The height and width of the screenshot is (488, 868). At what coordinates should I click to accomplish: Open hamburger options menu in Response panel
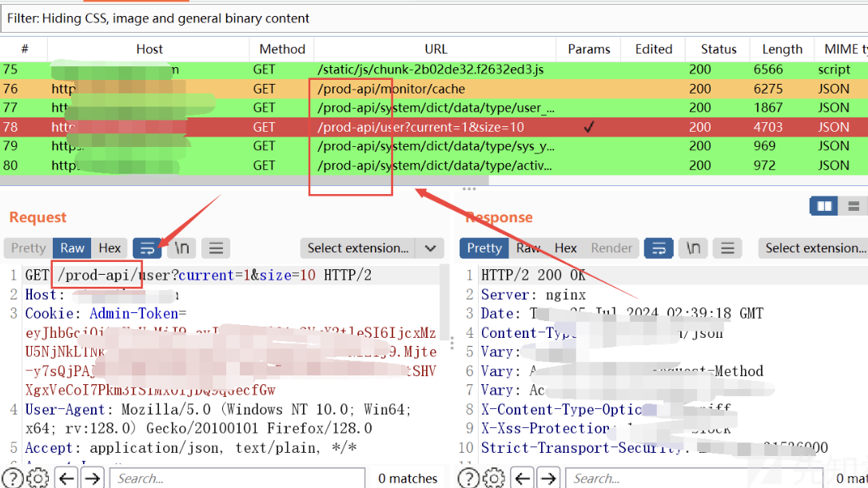click(727, 248)
